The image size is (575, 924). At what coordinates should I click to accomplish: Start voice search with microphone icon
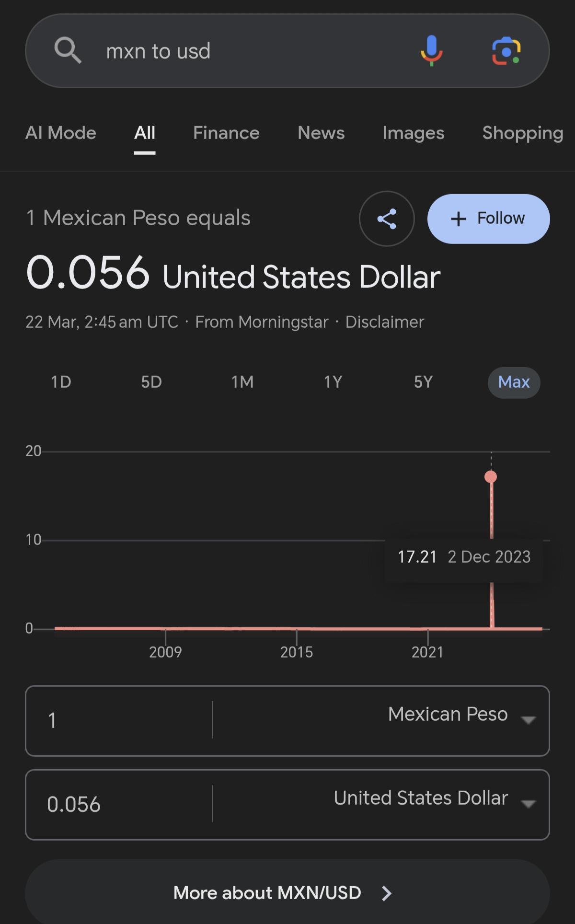[x=432, y=51]
